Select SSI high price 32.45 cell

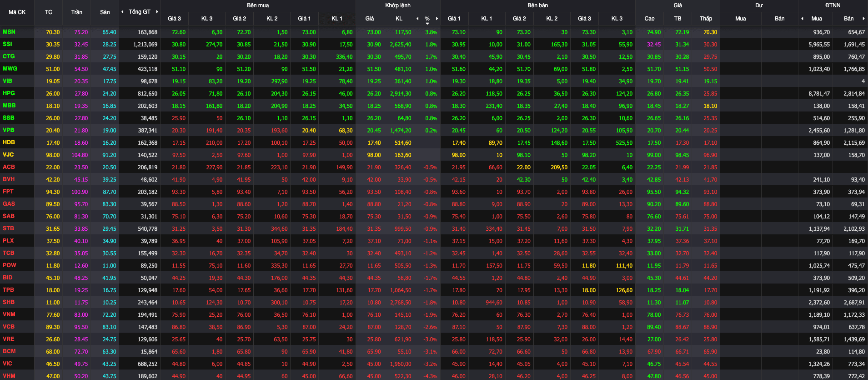point(654,45)
